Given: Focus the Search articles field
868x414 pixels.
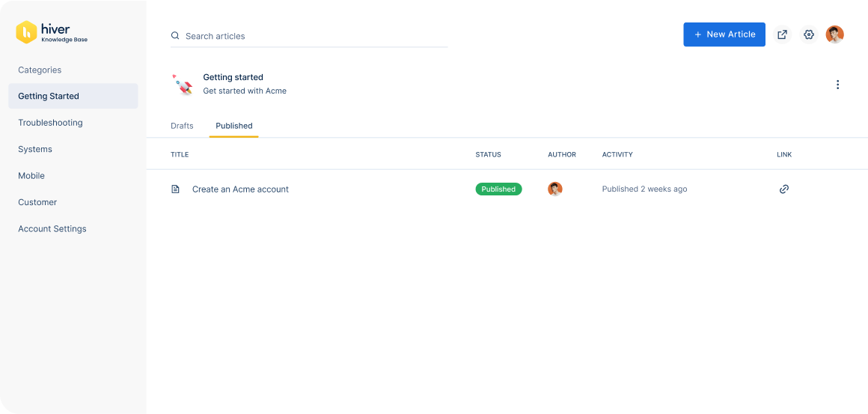Looking at the screenshot, I should pyautogui.click(x=314, y=36).
